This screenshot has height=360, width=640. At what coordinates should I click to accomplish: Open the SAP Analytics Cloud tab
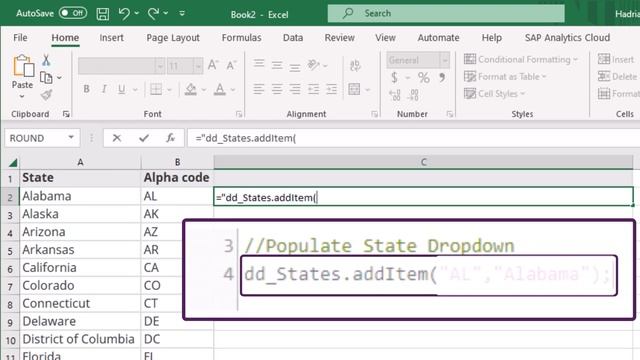pyautogui.click(x=567, y=38)
